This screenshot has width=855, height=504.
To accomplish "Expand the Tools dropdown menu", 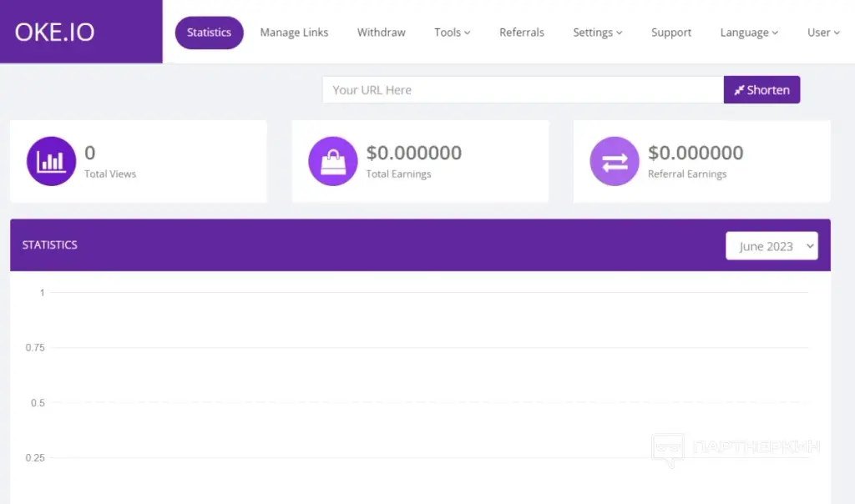I will pos(452,33).
